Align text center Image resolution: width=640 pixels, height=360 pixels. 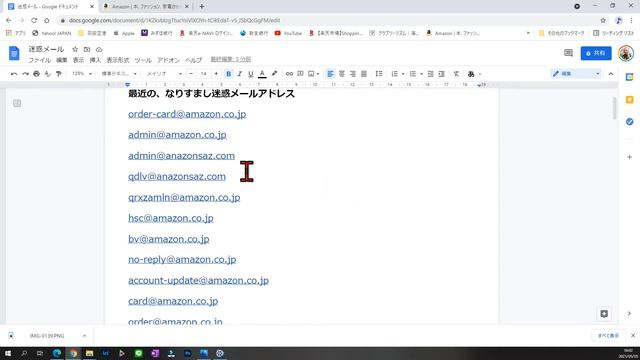click(342, 74)
